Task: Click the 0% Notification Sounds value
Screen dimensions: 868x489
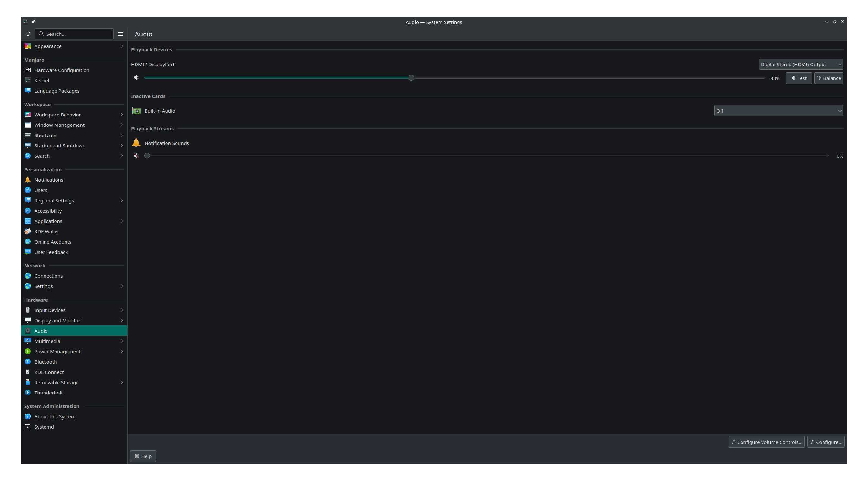Action: click(840, 156)
